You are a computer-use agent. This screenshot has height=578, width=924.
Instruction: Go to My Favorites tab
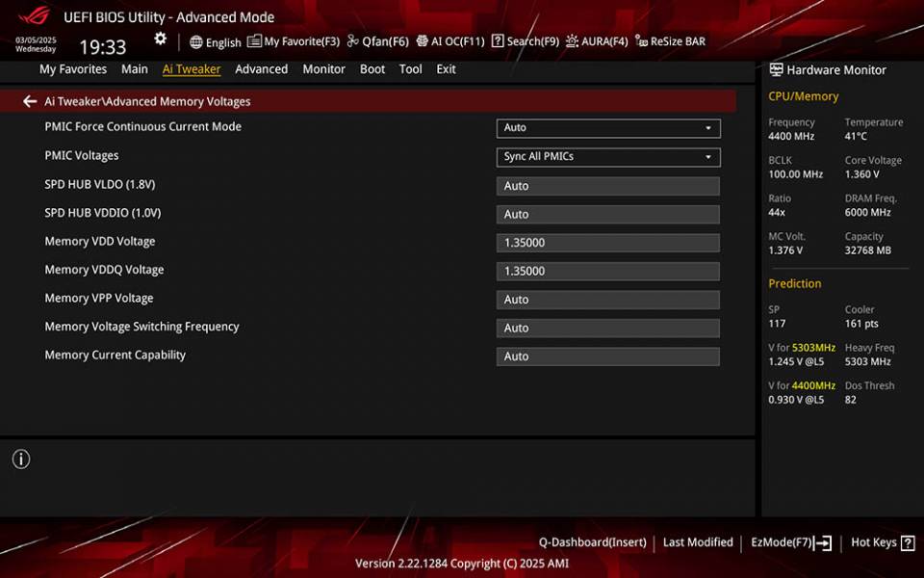tap(73, 69)
